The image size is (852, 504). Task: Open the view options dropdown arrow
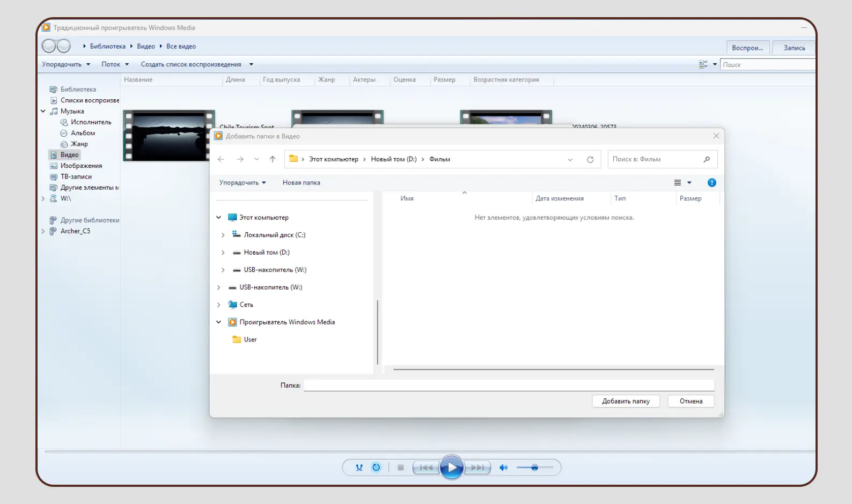715,64
